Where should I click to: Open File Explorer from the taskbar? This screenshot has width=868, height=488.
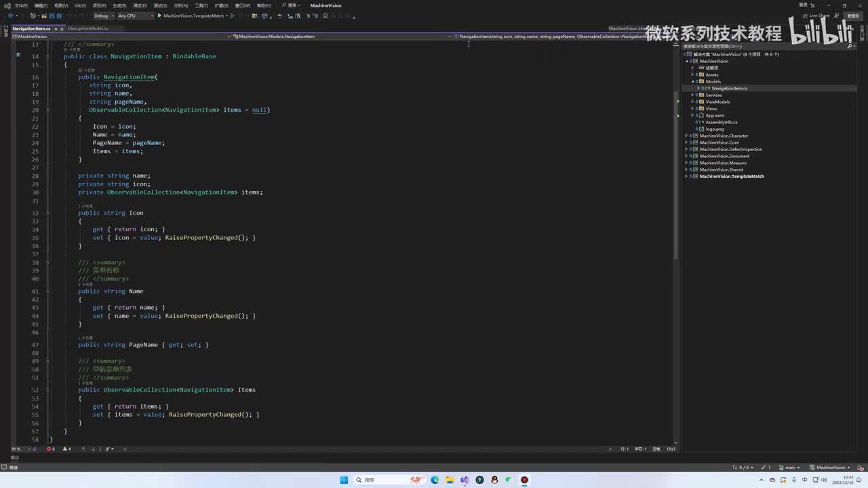pos(450,480)
